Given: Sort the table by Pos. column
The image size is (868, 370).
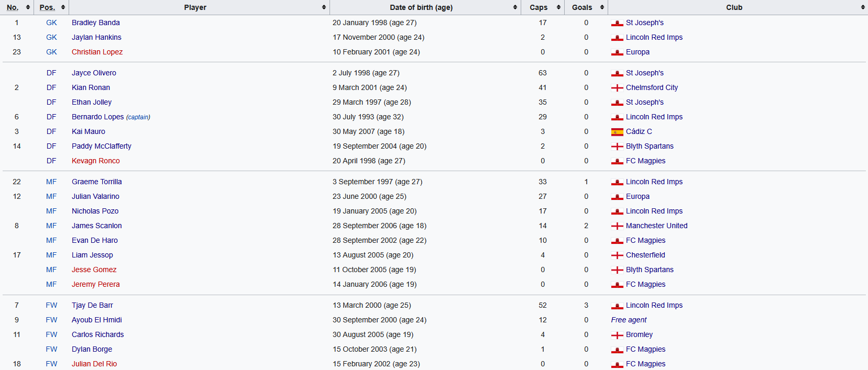Looking at the screenshot, I should 63,7.
